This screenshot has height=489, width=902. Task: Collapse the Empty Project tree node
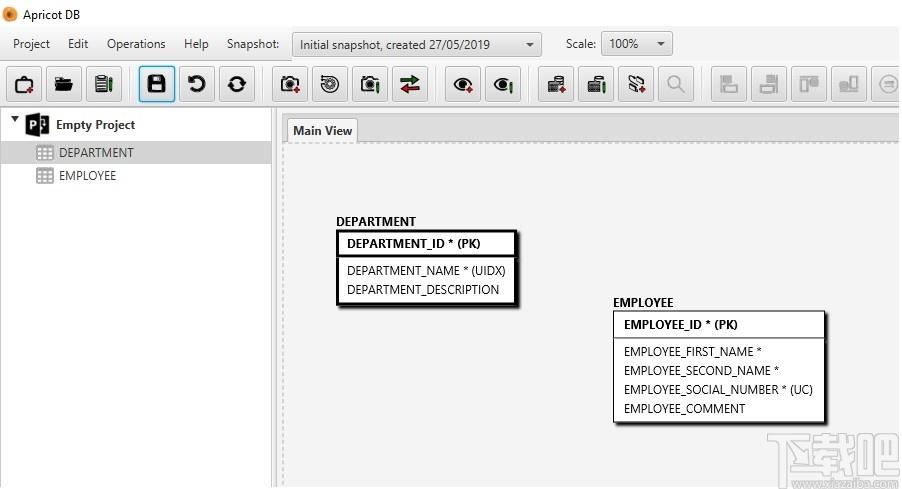click(x=15, y=119)
